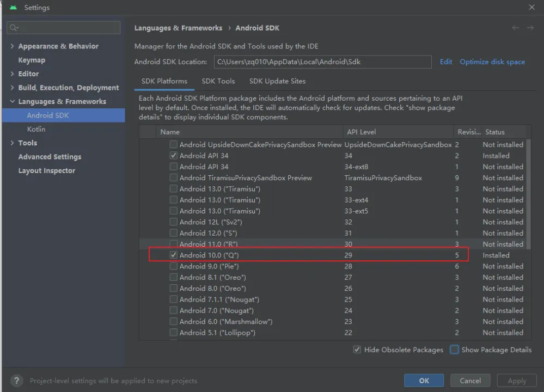Click the search magnifier icon in settings
Viewport: 544px width, 392px height.
(x=14, y=28)
